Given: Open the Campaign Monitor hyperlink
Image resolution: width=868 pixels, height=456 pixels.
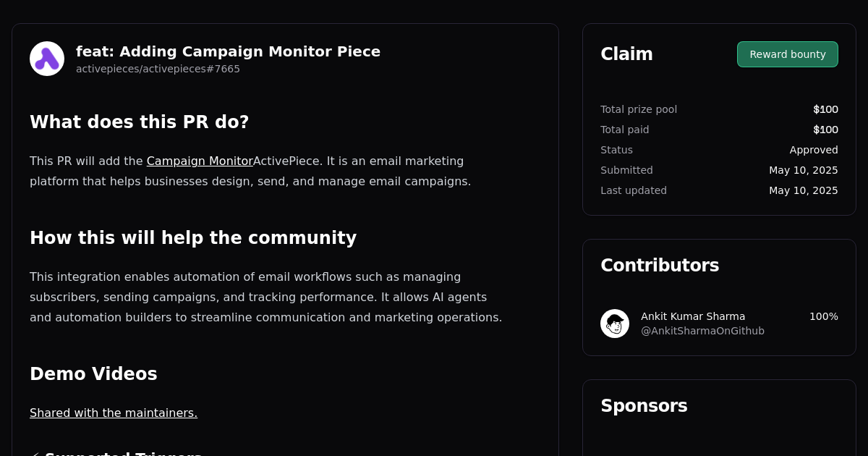Looking at the screenshot, I should coord(200,161).
